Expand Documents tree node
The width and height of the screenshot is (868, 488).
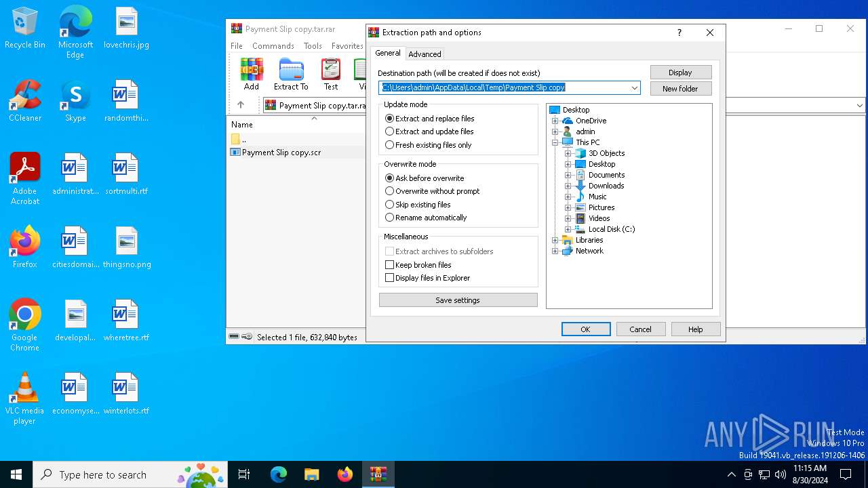click(568, 175)
